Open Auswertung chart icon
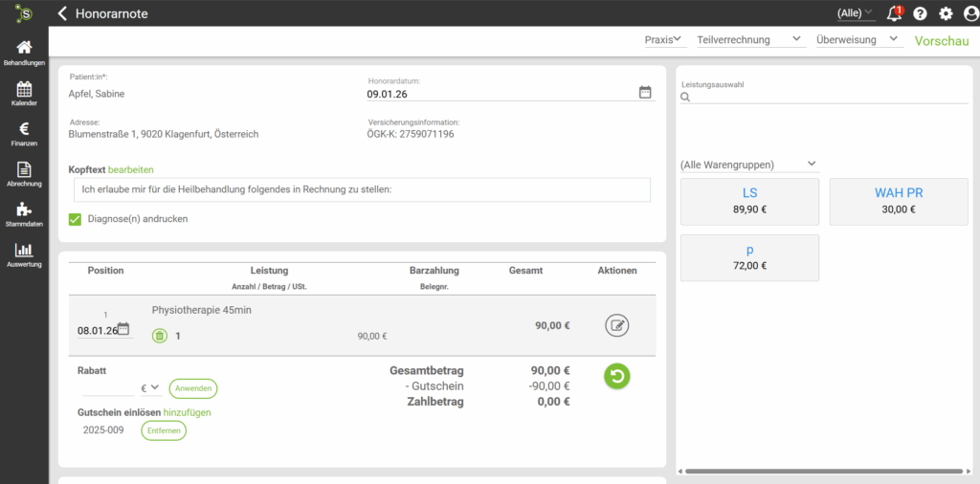 (24, 254)
